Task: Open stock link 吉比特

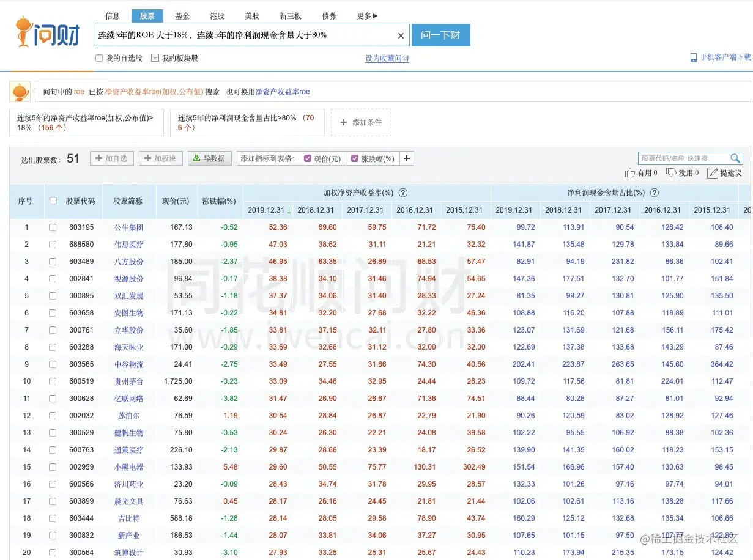Action: click(128, 518)
